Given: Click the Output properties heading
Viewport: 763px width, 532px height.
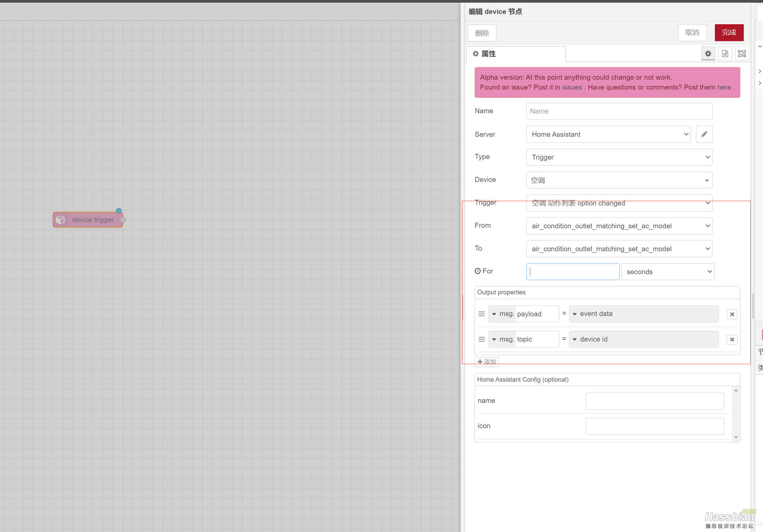Looking at the screenshot, I should pyautogui.click(x=501, y=292).
